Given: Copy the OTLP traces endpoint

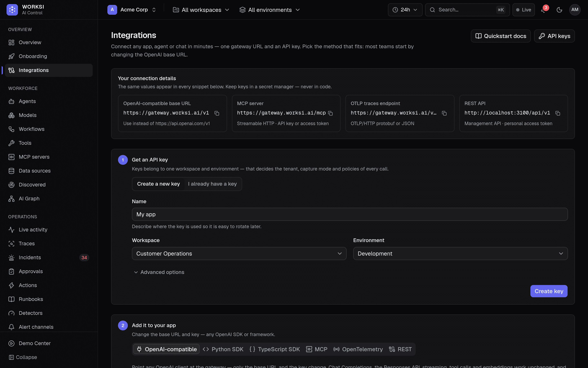Looking at the screenshot, I should point(444,113).
